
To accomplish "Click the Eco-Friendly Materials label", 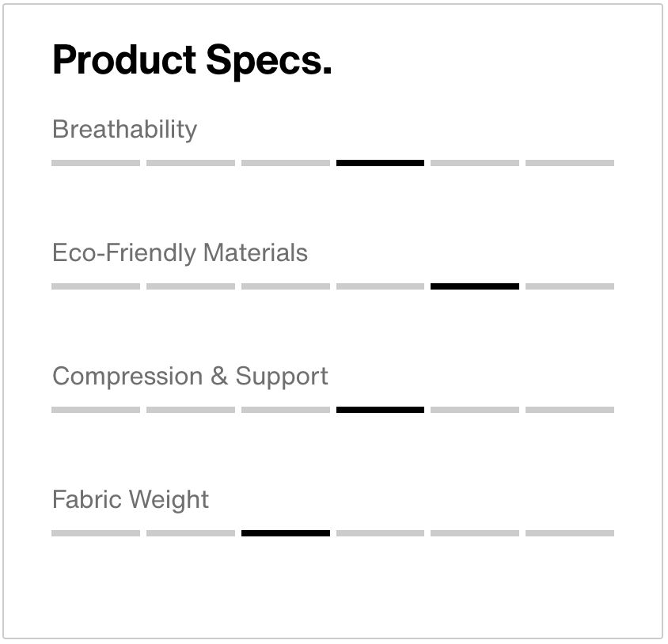I will (180, 252).
